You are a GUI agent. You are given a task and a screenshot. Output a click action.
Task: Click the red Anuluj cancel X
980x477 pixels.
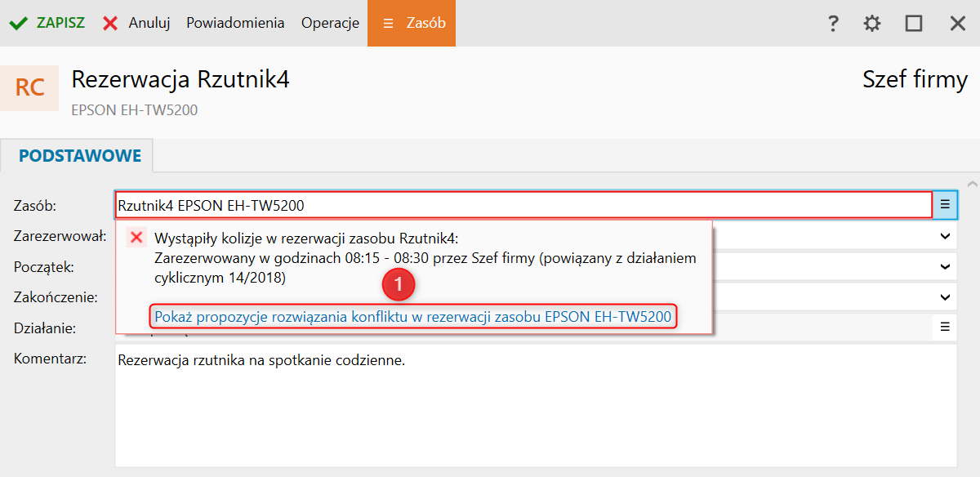tap(110, 23)
